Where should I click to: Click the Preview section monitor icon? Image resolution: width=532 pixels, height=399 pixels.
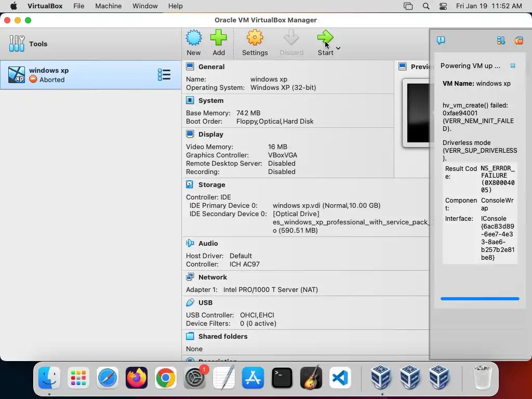[x=403, y=66]
